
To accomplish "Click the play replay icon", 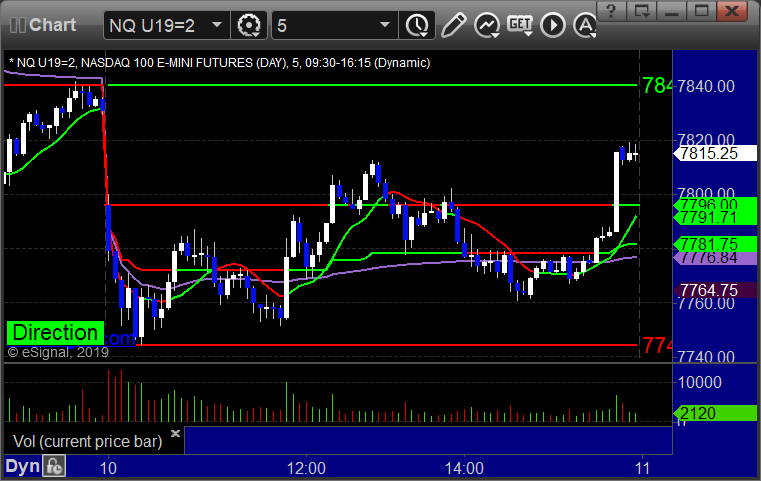I will [553, 25].
